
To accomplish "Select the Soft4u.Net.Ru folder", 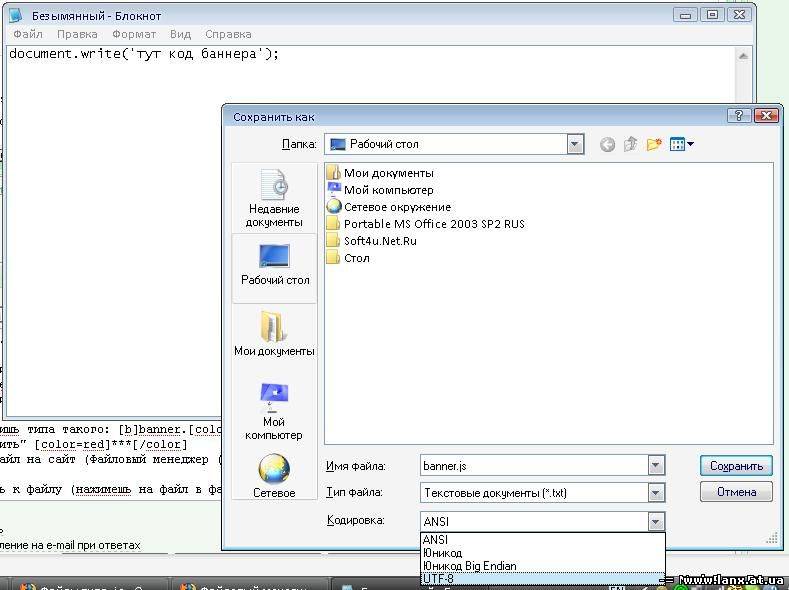I will 371,241.
